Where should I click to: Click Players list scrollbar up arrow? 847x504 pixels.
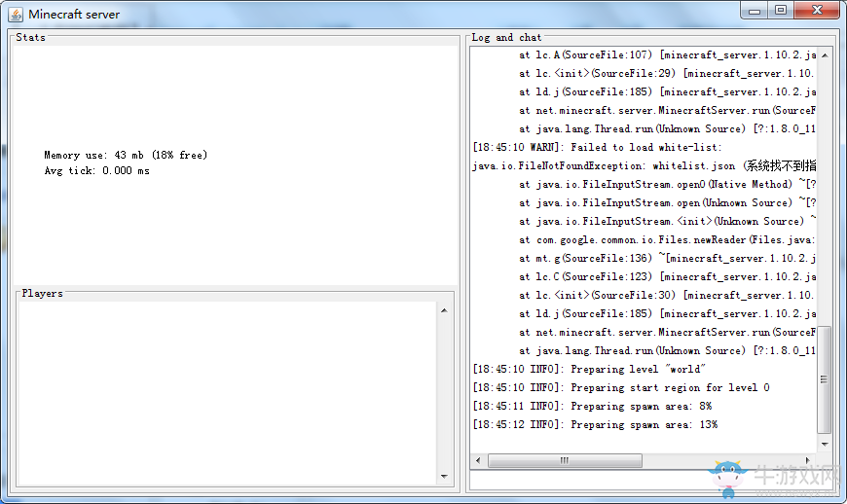444,310
